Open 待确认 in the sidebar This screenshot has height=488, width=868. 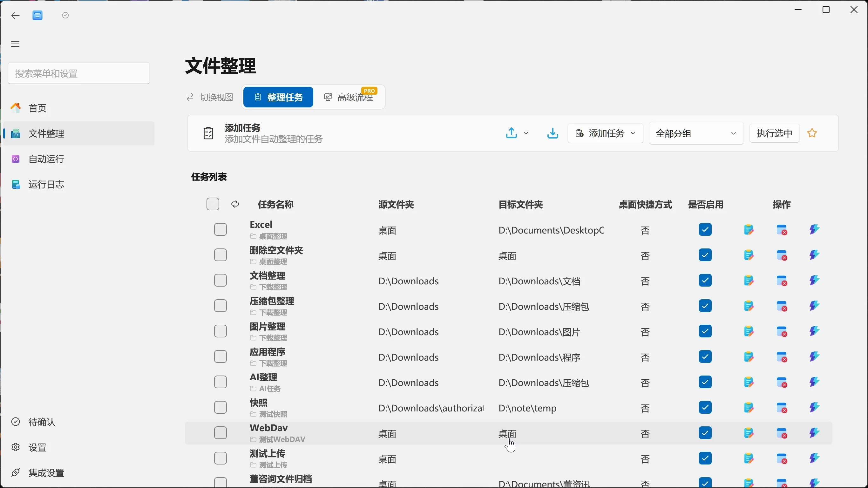[x=79, y=422]
